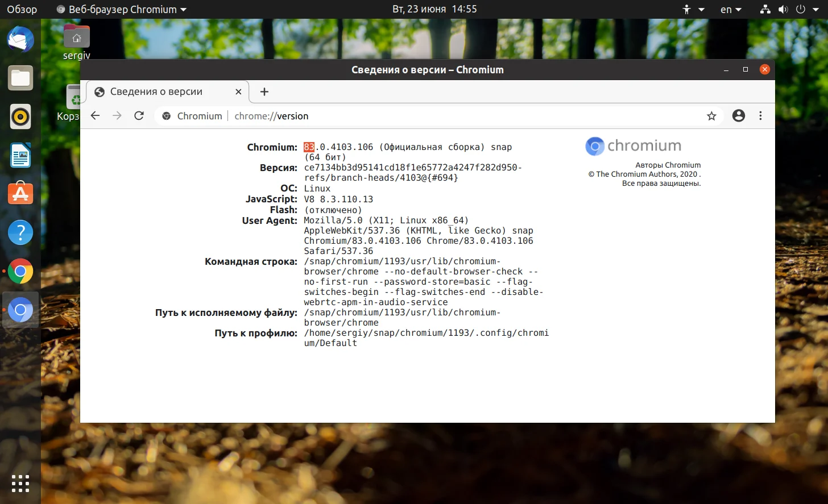Viewport: 828px width, 504px height.
Task: Click the 'Авторы Chromium' text
Action: tap(668, 165)
